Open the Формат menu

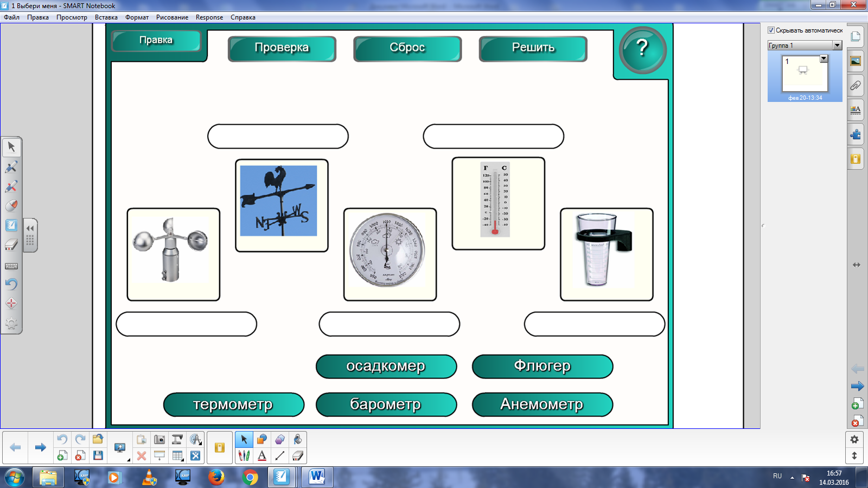click(x=137, y=17)
